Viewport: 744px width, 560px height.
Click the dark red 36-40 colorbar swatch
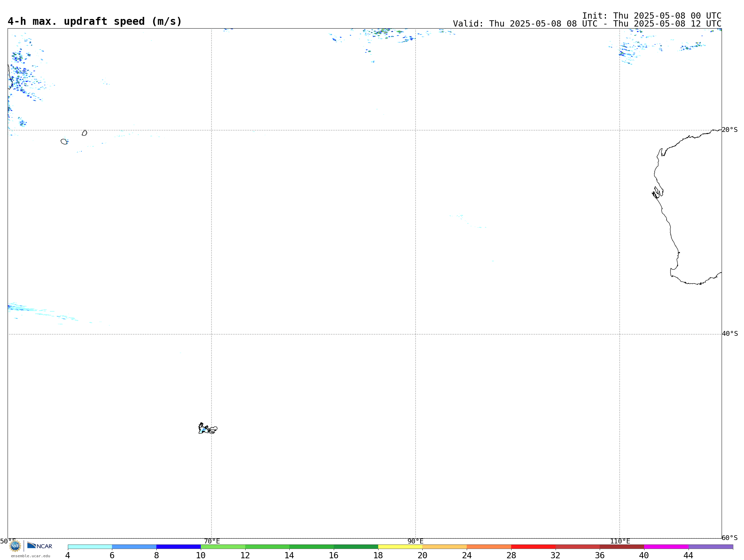point(622,547)
